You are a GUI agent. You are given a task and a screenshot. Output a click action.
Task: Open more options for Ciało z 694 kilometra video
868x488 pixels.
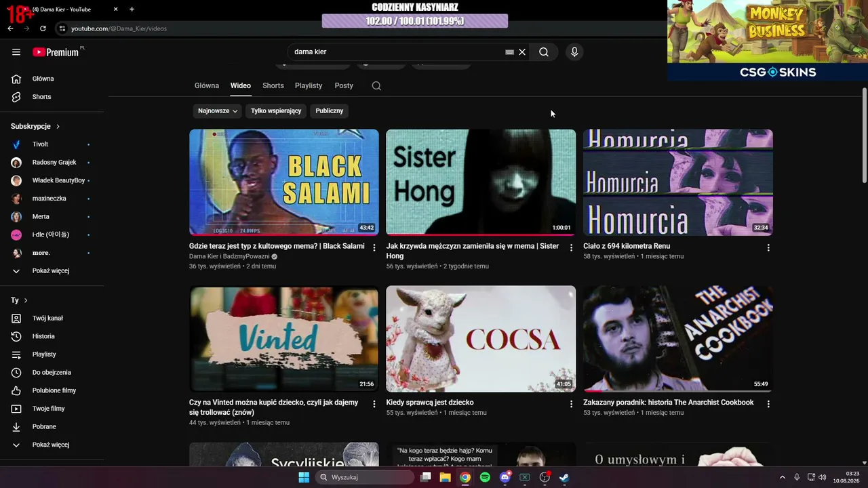point(768,248)
